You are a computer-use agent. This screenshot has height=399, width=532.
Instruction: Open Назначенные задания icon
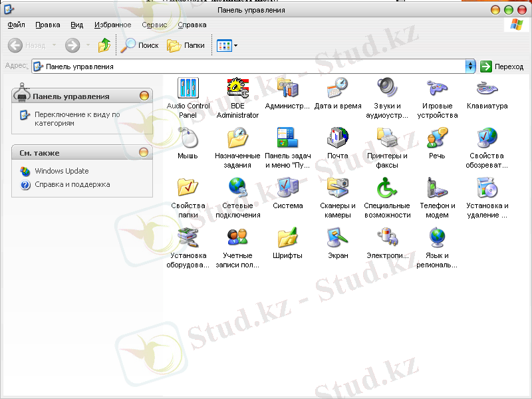click(x=237, y=138)
